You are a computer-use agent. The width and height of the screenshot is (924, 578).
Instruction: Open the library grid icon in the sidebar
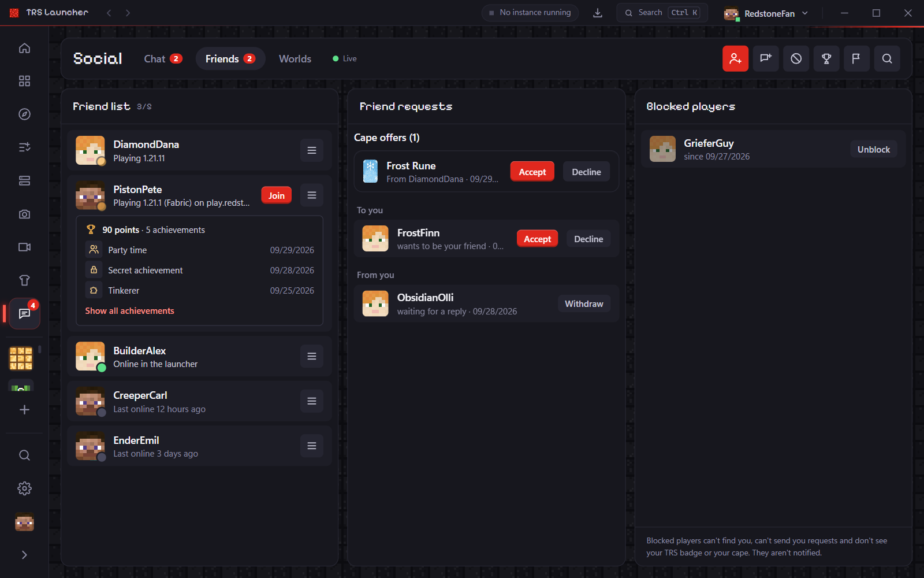[x=24, y=81]
